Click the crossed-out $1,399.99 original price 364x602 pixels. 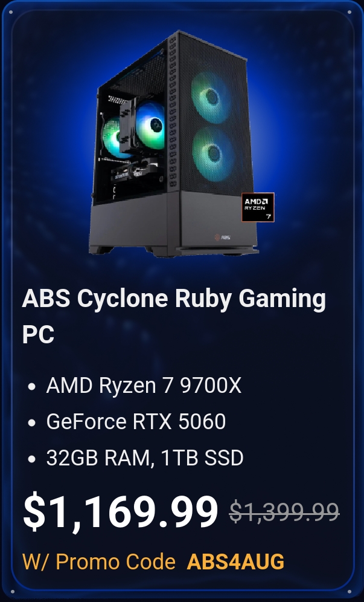[x=284, y=512]
